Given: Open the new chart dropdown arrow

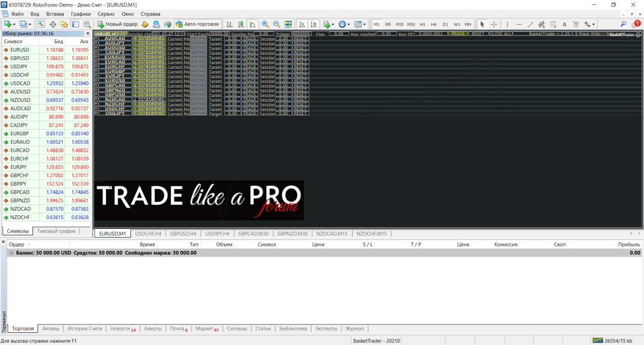Looking at the screenshot, I should [14, 24].
